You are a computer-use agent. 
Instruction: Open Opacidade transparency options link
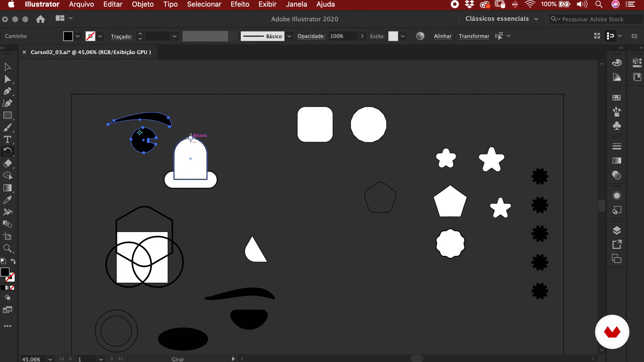(x=311, y=36)
